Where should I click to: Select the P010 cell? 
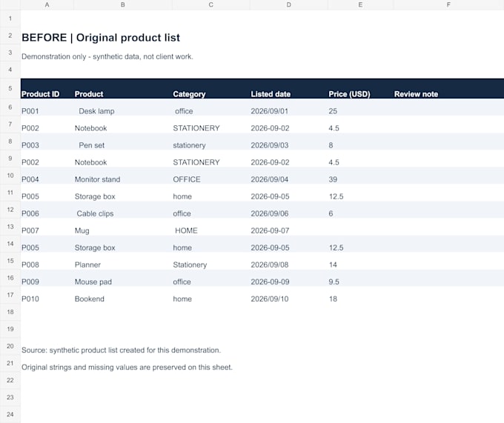[47, 295]
